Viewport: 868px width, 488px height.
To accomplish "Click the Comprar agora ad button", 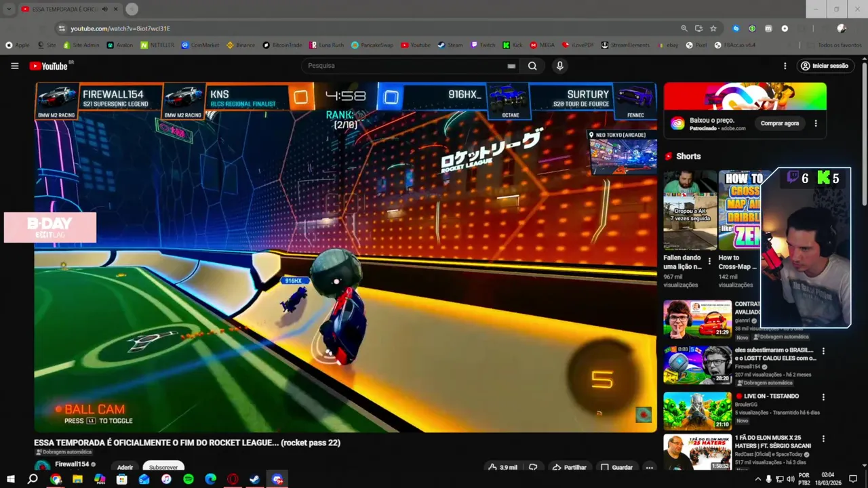I will [780, 123].
